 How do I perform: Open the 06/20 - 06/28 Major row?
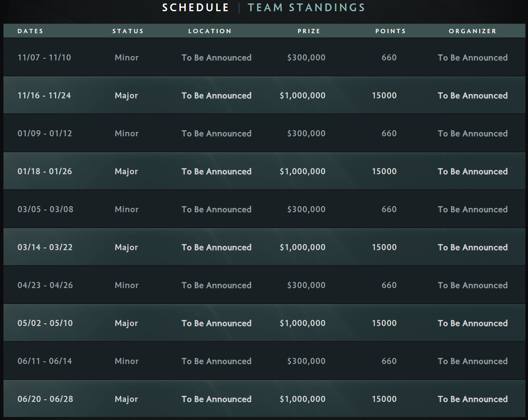point(264,399)
